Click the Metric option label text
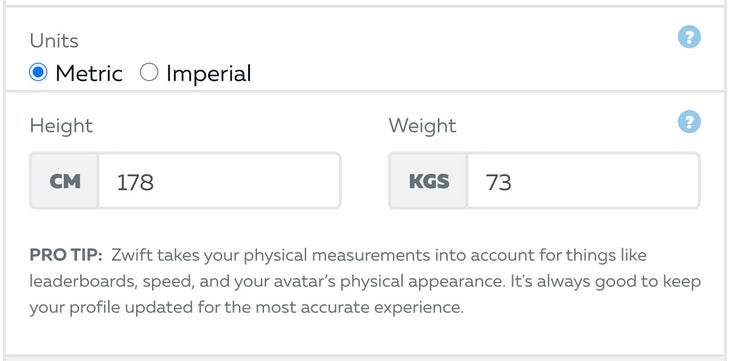Viewport: 730px width, 361px height. click(89, 74)
